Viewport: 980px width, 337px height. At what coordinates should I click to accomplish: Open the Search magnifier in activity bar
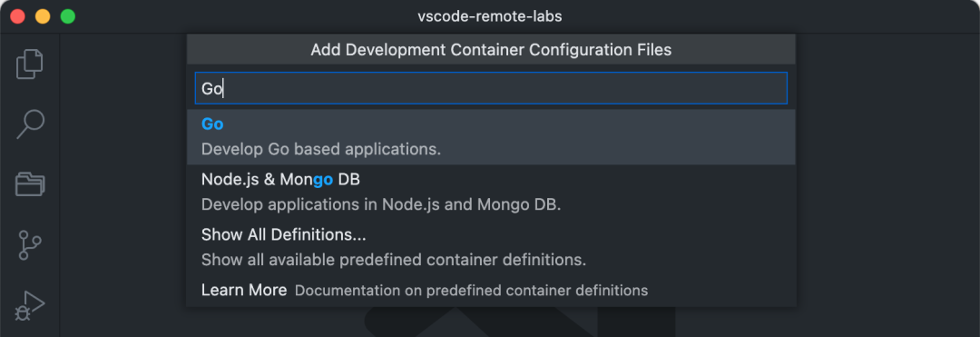29,124
